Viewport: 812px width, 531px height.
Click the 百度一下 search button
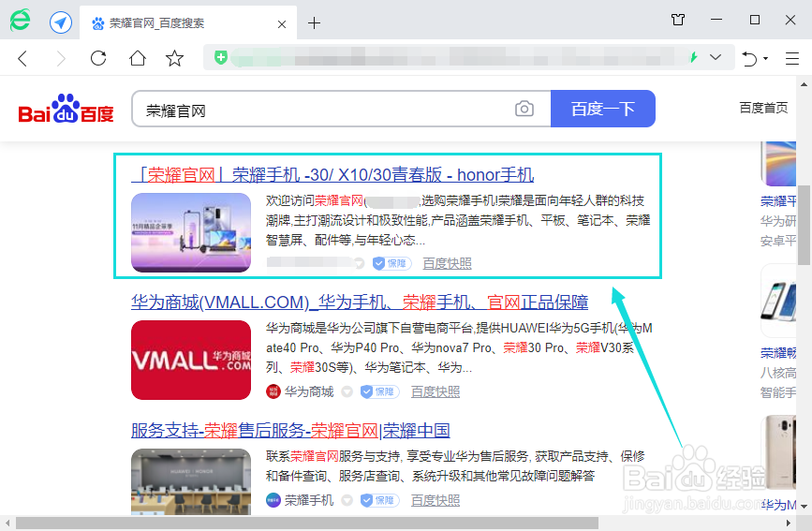603,109
